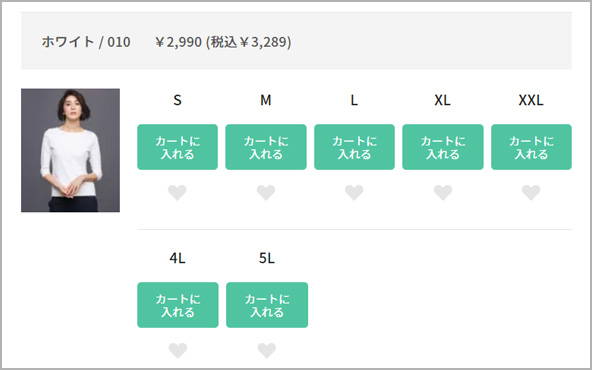Add size 4L to cart
592x370 pixels.
pyautogui.click(x=178, y=305)
